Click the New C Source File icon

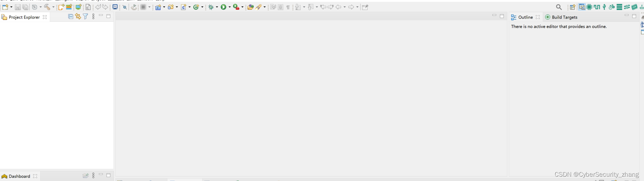coord(184,7)
